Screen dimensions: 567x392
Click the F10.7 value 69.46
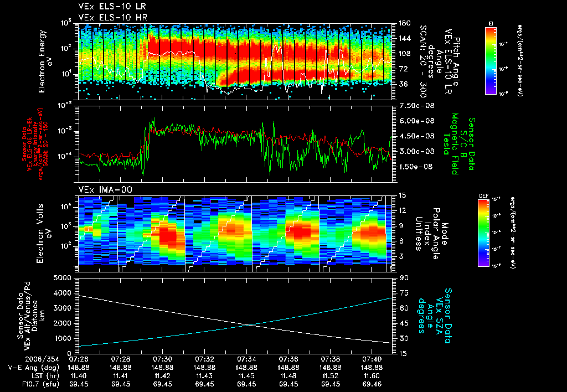[x=372, y=384]
